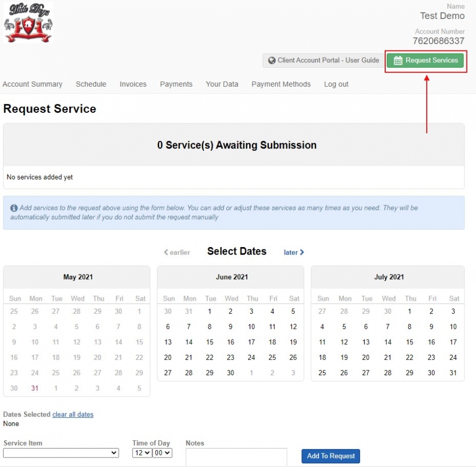Click the Hale Dogs crest logo
Screen dimensions: 476x467
[x=28, y=23]
